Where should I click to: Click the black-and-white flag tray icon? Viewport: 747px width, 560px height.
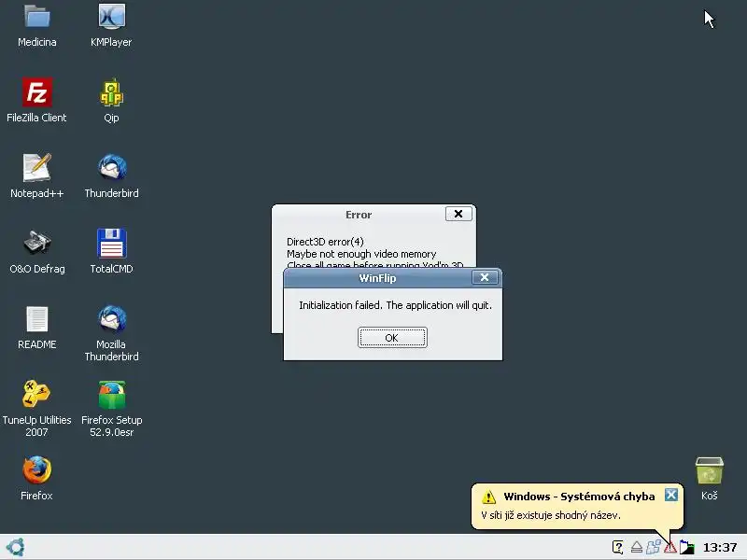(686, 547)
